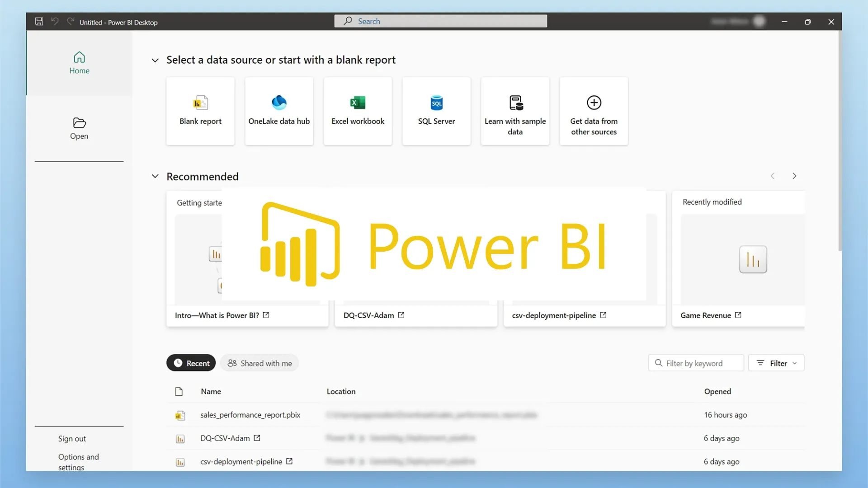Viewport: 868px width, 488px height.
Task: Click Sign out
Action: 72,439
